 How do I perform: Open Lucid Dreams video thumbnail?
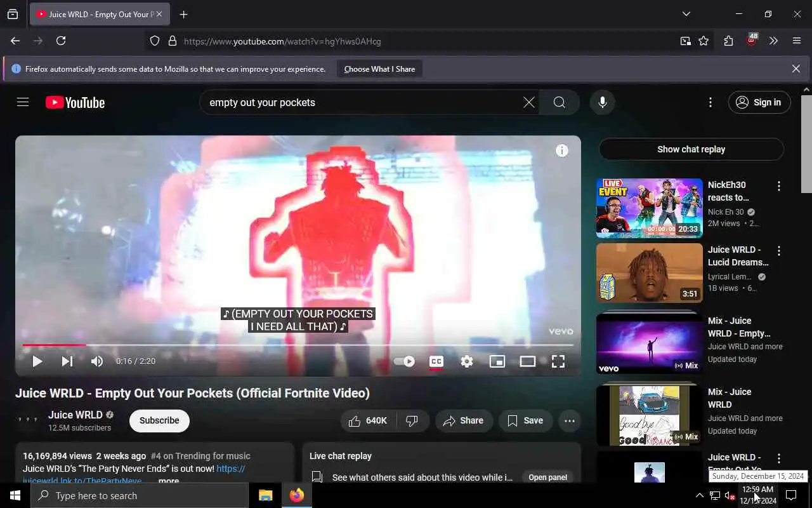[x=649, y=273]
